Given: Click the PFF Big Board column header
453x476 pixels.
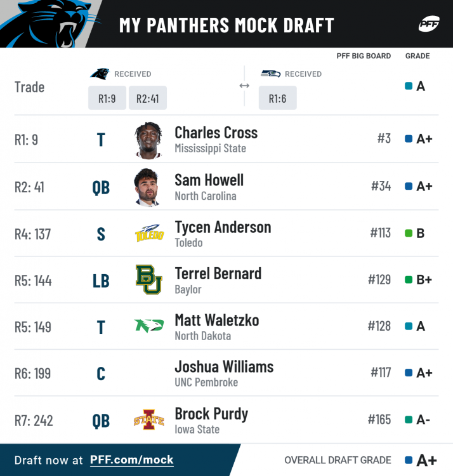Looking at the screenshot, I should pyautogui.click(x=364, y=56).
